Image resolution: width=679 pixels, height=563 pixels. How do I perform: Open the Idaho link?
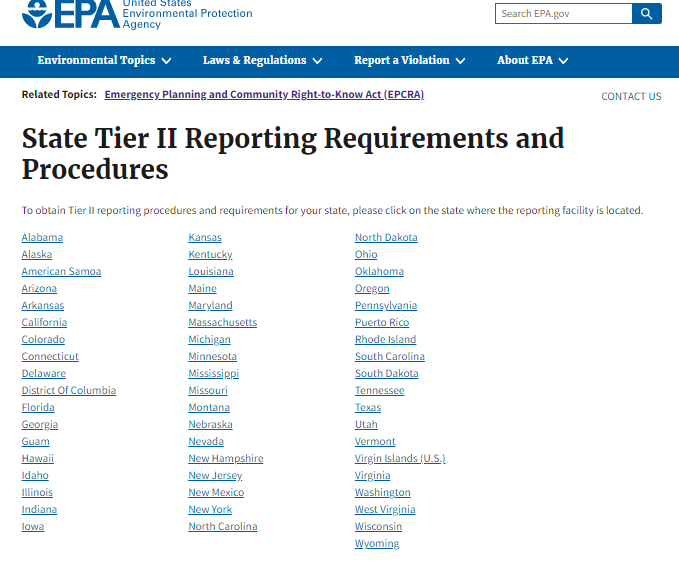[x=35, y=475]
